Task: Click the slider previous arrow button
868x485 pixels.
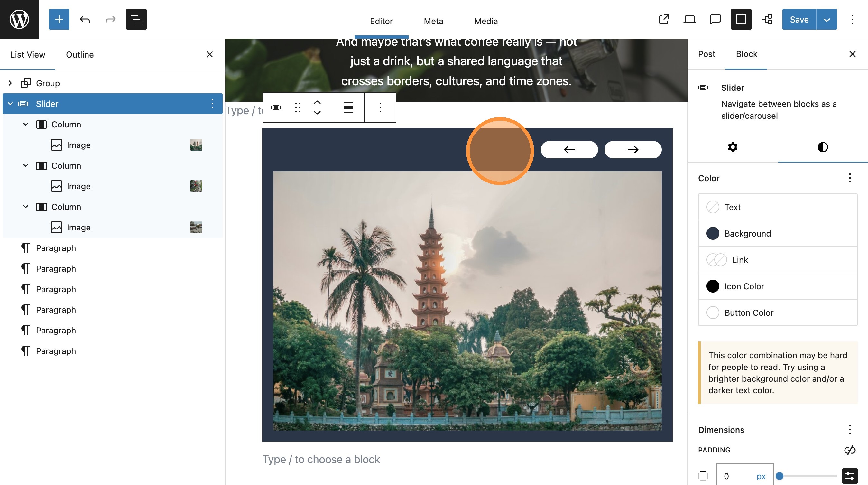Action: pos(569,149)
